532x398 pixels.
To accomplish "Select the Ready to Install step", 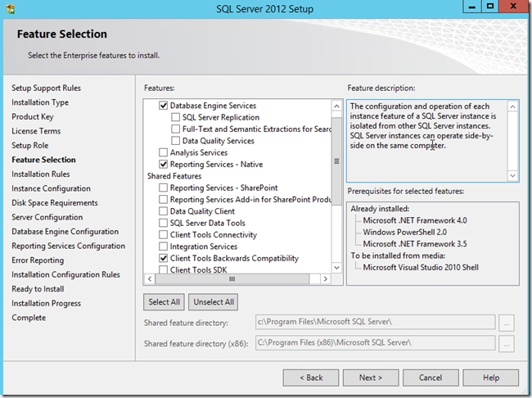I will pyautogui.click(x=38, y=289).
